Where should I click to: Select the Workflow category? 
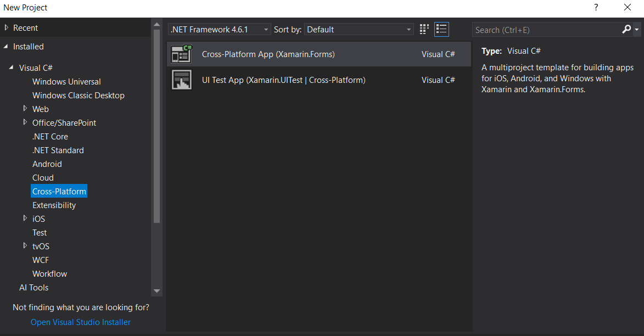click(x=50, y=273)
